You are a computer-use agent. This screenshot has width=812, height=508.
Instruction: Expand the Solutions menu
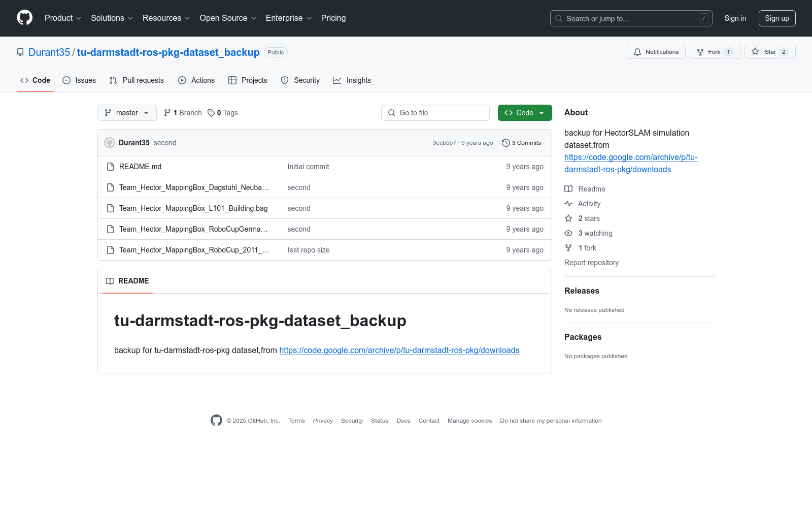tap(112, 18)
